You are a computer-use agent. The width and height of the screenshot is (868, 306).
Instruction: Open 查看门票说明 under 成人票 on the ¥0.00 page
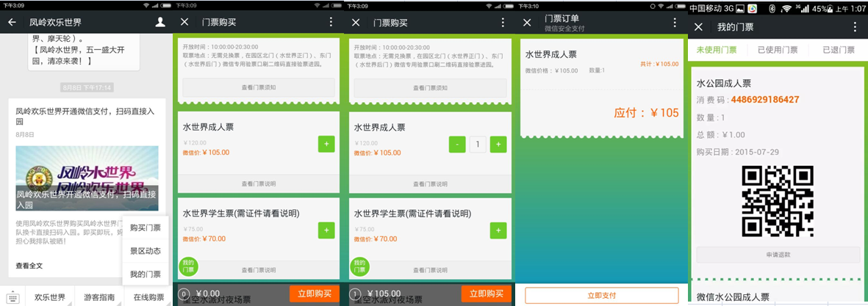pos(259,184)
